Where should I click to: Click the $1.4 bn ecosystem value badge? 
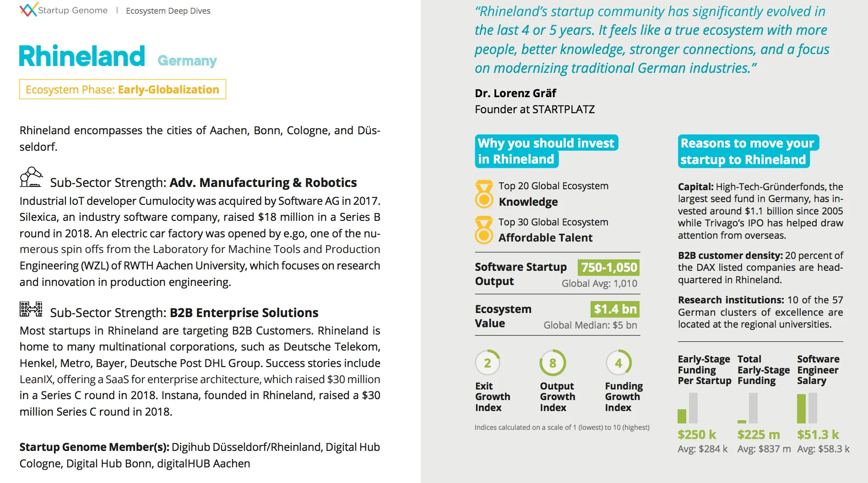pyautogui.click(x=615, y=309)
